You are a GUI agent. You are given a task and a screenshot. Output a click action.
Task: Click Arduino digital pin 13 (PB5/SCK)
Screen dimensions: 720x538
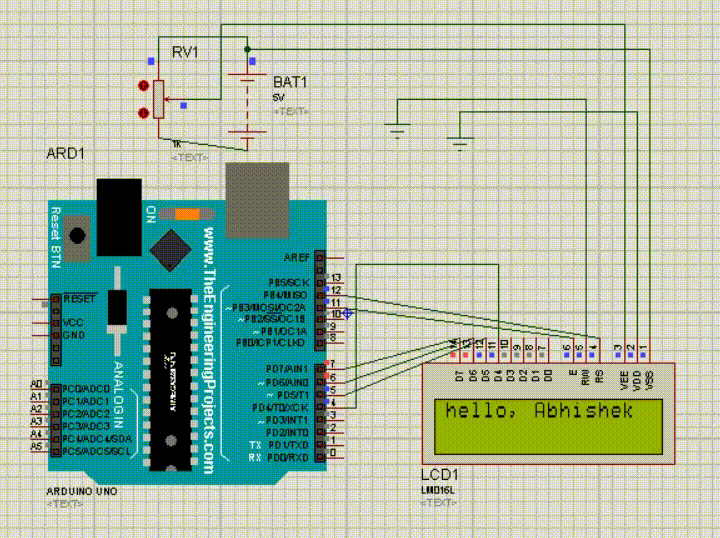pyautogui.click(x=320, y=282)
